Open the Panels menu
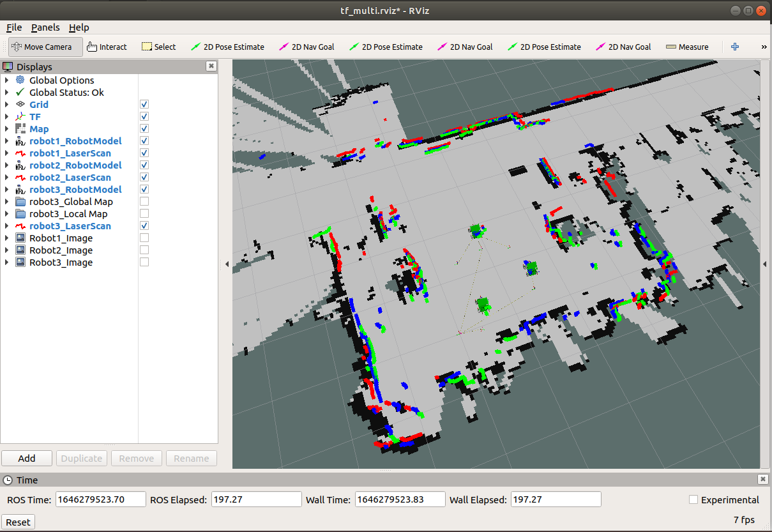The width and height of the screenshot is (772, 532). tap(45, 27)
